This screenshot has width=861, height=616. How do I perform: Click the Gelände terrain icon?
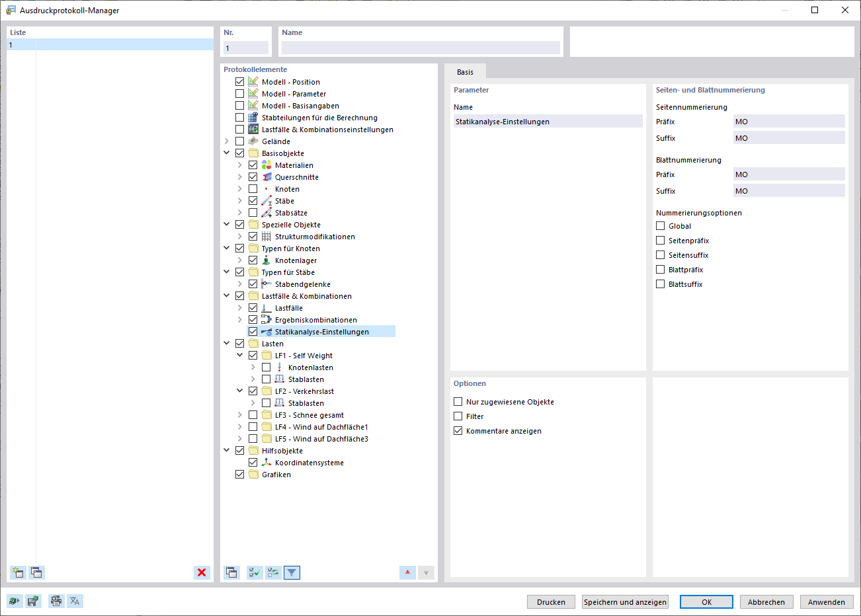(253, 141)
